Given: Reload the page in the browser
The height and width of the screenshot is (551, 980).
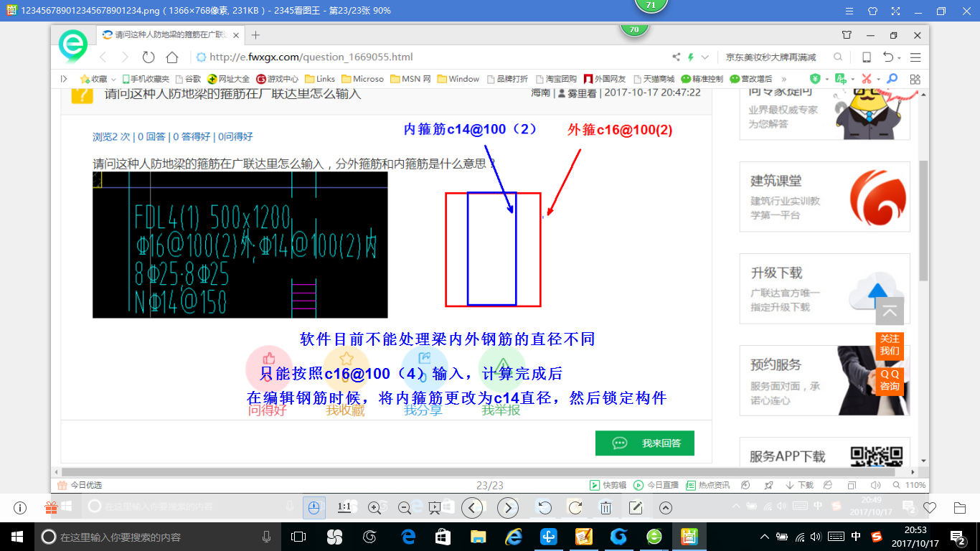Looking at the screenshot, I should coord(149,57).
